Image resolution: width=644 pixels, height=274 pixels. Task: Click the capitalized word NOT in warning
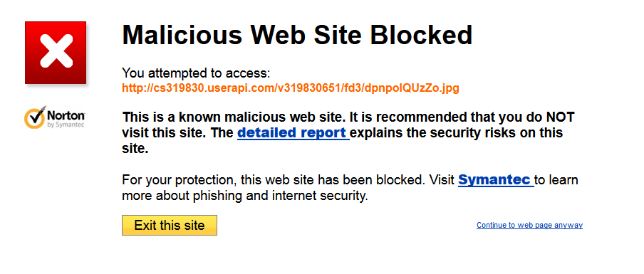pos(560,117)
